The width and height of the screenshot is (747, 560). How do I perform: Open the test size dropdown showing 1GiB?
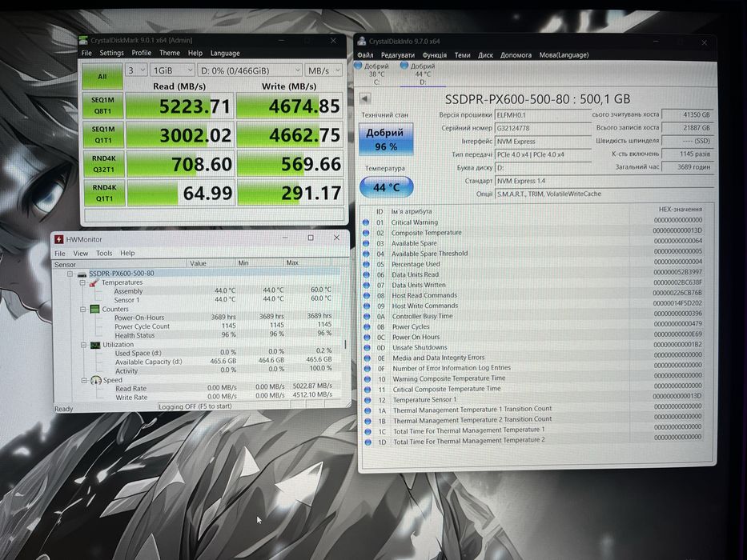[172, 70]
